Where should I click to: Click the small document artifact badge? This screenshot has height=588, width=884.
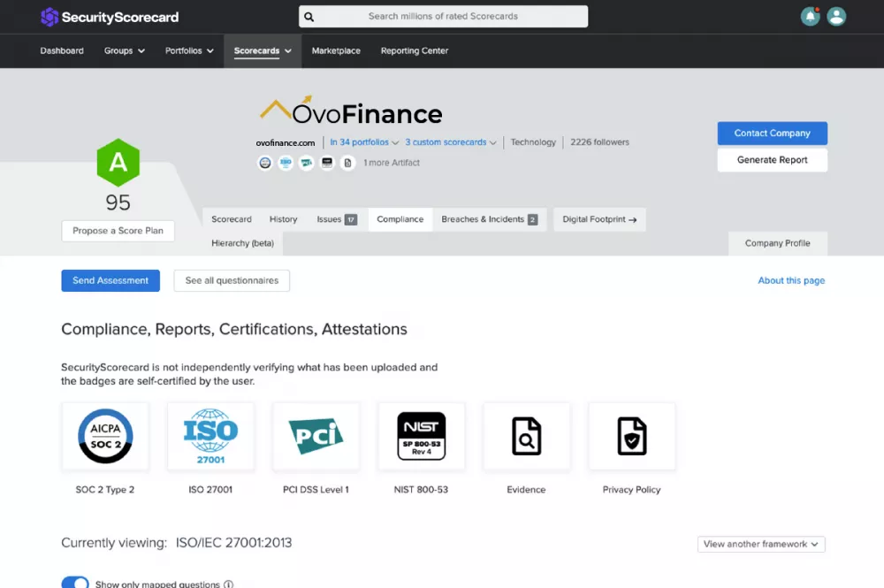click(347, 163)
